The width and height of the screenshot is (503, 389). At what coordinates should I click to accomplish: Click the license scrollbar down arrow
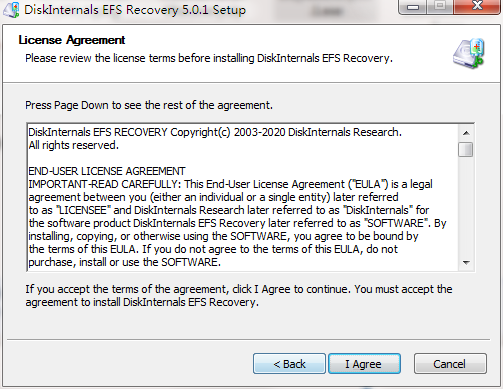pyautogui.click(x=466, y=263)
